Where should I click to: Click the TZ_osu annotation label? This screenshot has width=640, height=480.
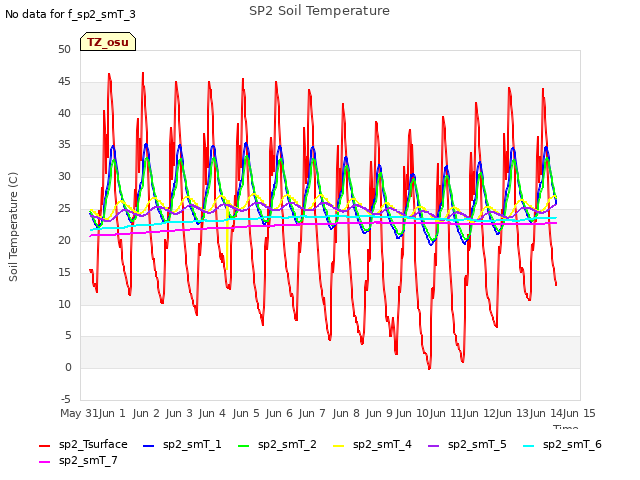(x=108, y=42)
